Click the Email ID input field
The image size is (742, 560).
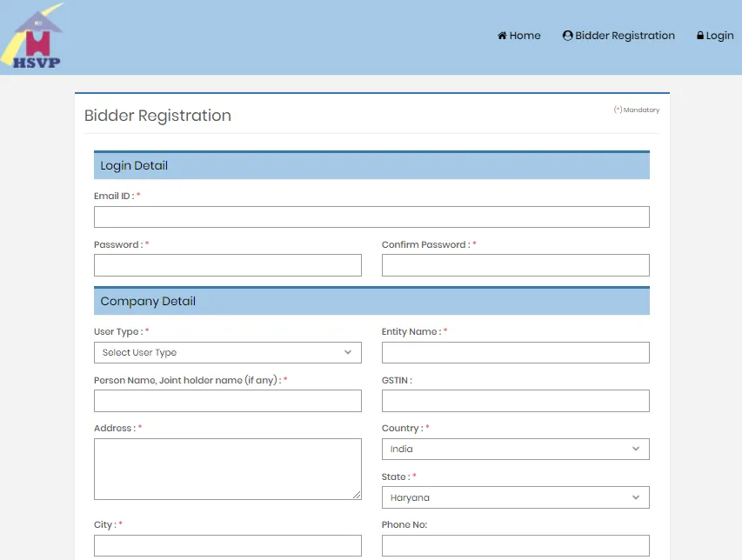pyautogui.click(x=371, y=217)
